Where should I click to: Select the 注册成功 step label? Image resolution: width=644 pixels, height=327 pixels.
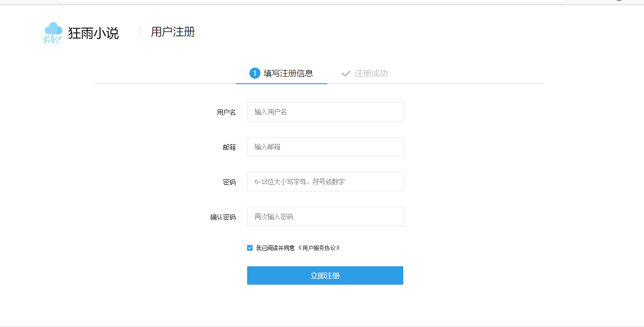370,73
